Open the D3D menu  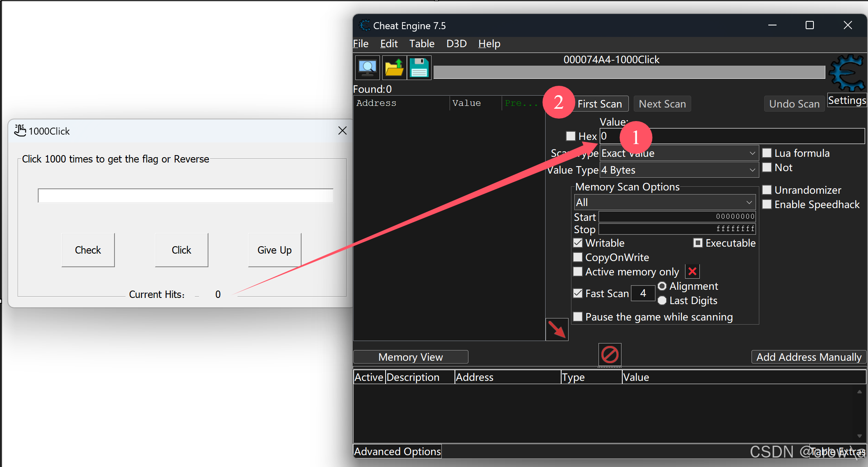click(x=456, y=43)
